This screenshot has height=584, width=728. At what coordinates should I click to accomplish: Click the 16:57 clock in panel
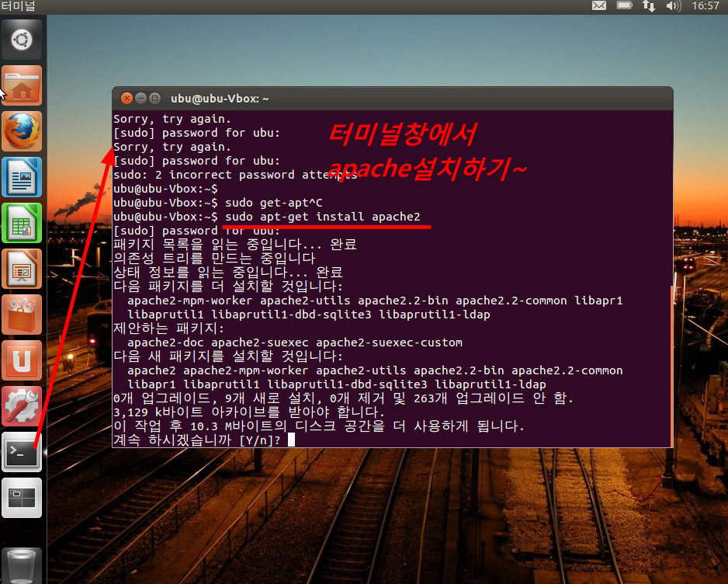[705, 6]
